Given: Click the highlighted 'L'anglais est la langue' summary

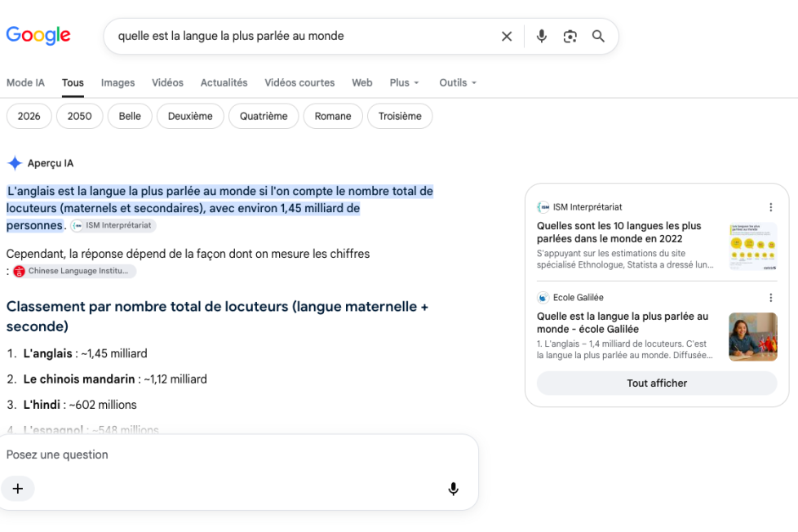Looking at the screenshot, I should click(219, 208).
